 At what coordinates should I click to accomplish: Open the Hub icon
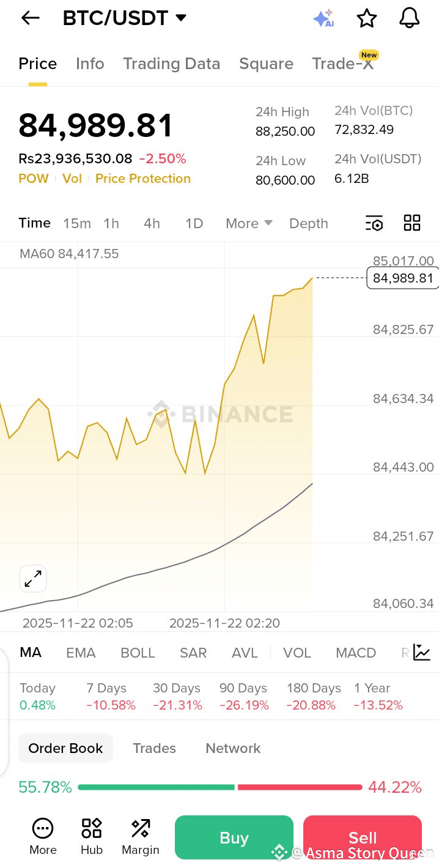point(92,836)
